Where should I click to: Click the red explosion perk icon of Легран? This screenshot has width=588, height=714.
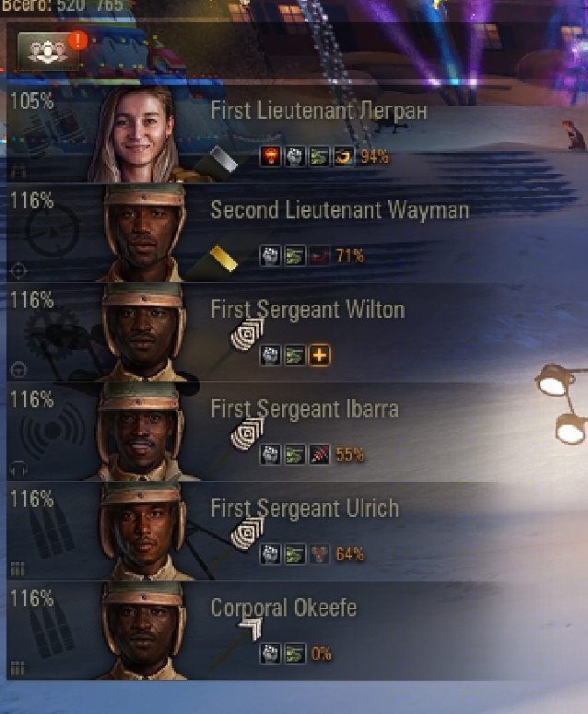271,157
